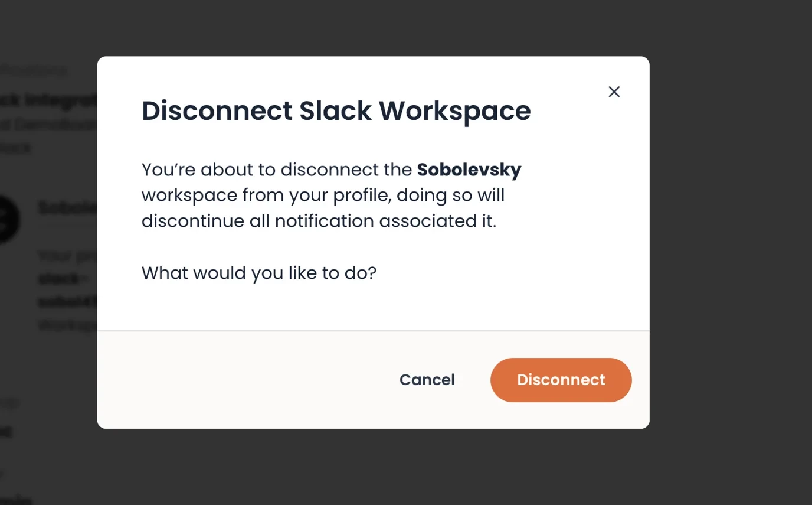Click the "discontinue all notification" text line

click(x=319, y=221)
